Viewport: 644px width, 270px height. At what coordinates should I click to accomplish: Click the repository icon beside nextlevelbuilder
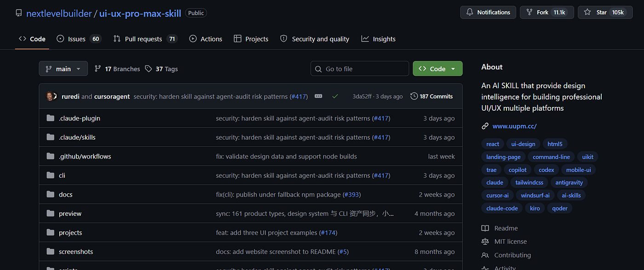18,13
